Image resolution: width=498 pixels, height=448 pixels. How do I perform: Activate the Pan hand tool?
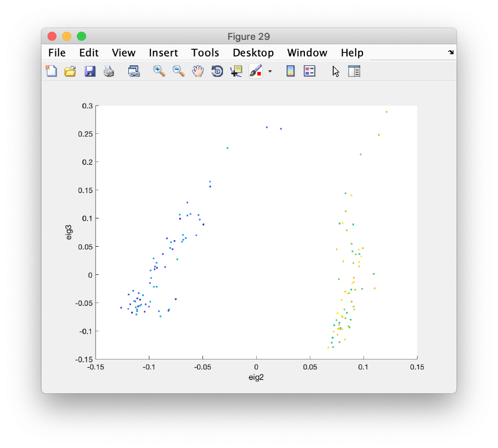[198, 71]
